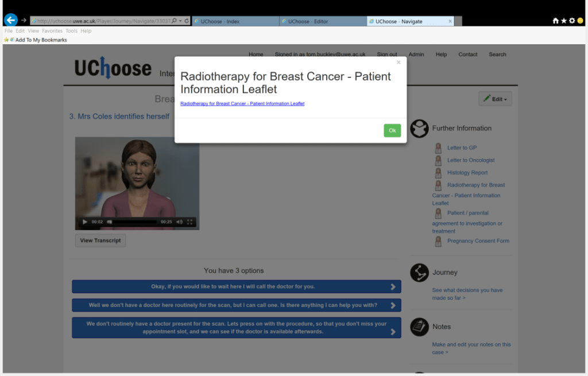
Task: Enter fullscreen mode on the video
Action: (191, 222)
